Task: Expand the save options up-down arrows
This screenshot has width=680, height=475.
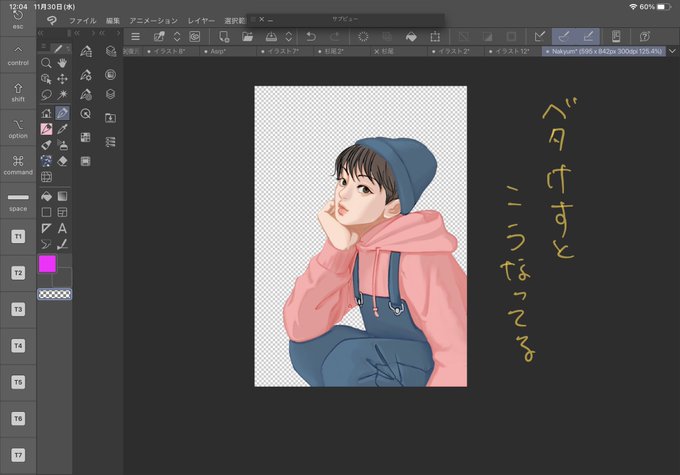Action: pos(289,37)
